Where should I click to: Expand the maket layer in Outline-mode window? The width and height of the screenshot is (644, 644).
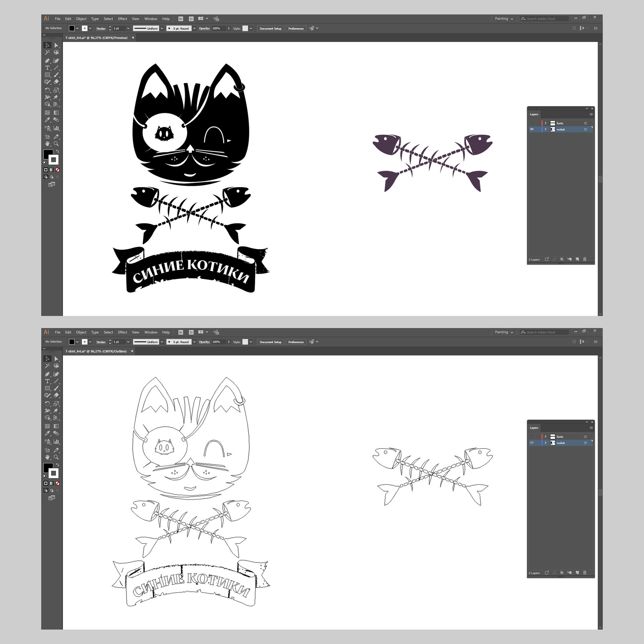(546, 443)
